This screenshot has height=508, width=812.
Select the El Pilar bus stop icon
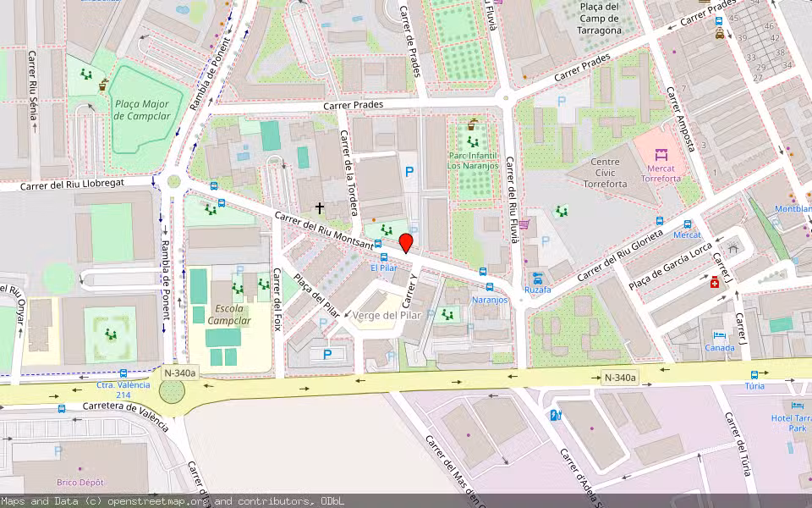[x=384, y=257]
